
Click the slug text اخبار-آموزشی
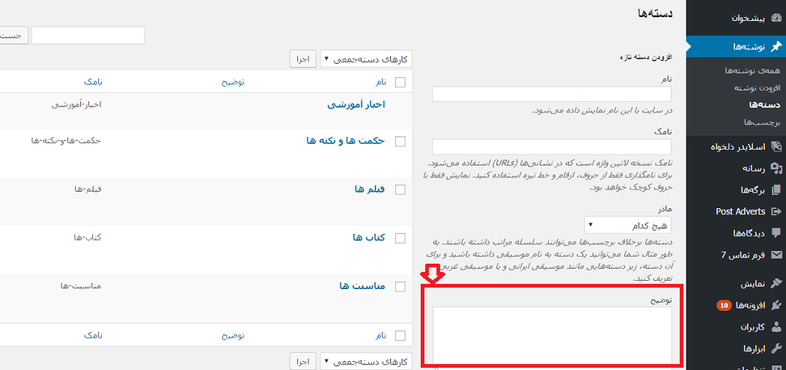(77, 105)
